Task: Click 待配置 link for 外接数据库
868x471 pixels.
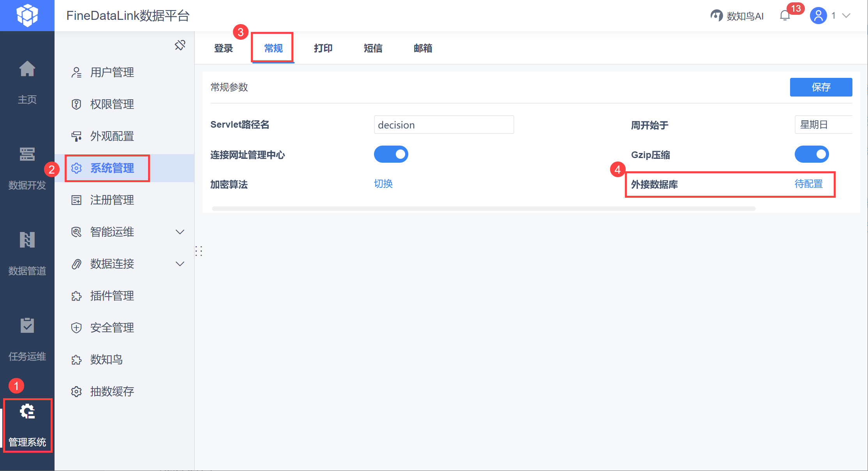Action: (808, 184)
